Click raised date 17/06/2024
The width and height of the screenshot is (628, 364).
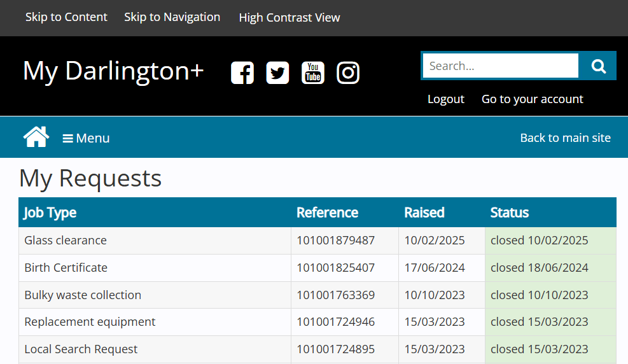coord(435,267)
